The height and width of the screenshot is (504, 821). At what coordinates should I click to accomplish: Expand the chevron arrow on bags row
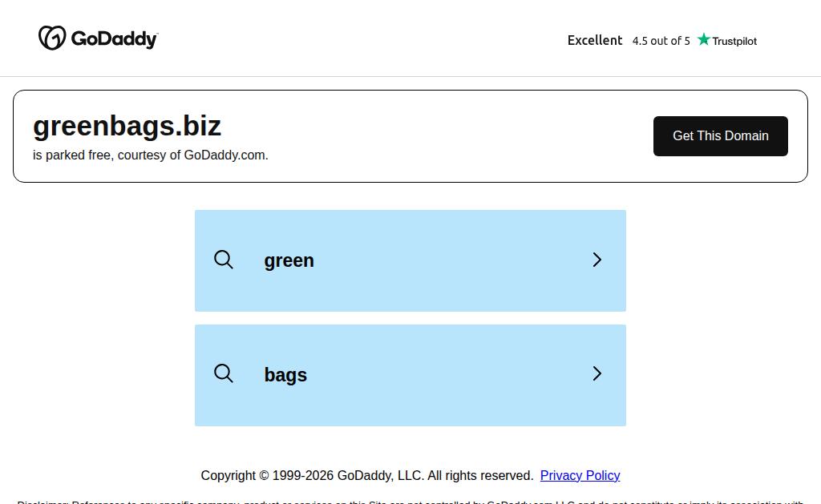coord(597,373)
